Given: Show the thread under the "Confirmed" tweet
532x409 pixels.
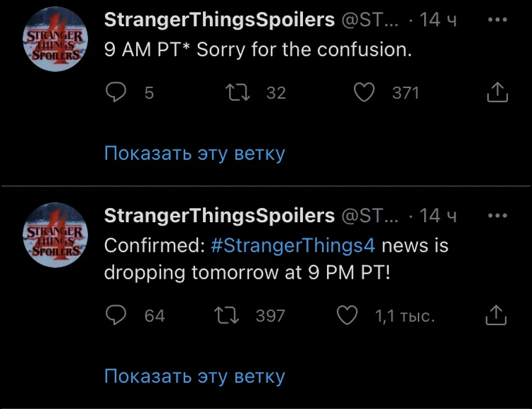Looking at the screenshot, I should (194, 376).
